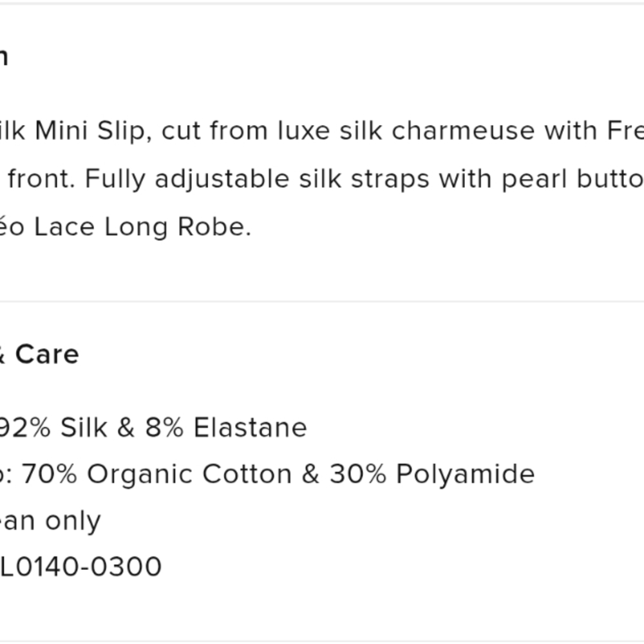Click the word 'Cotton' in composition line
The height and width of the screenshot is (644, 644).
tap(247, 474)
